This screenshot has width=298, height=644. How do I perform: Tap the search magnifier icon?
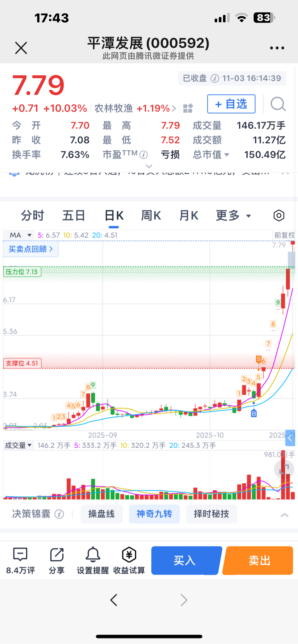point(278,104)
